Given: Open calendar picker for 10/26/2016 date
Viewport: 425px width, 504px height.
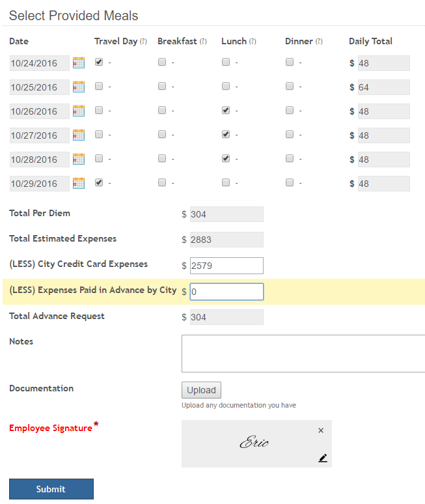Looking at the screenshot, I should pyautogui.click(x=79, y=111).
